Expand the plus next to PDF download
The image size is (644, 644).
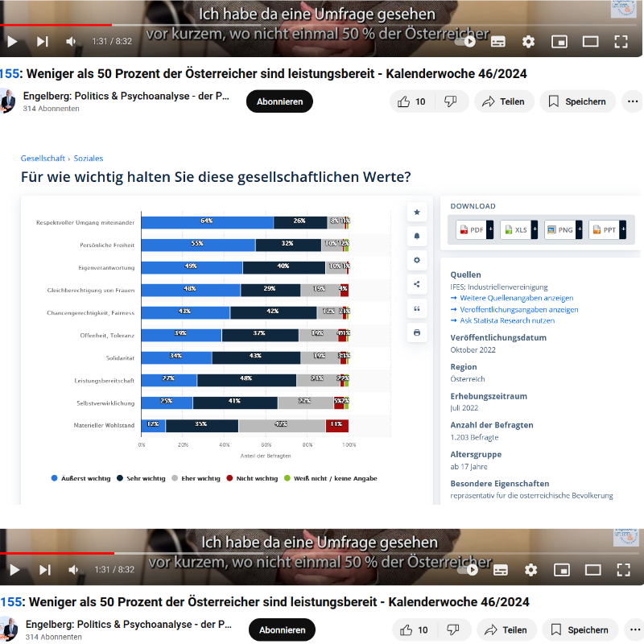click(x=490, y=229)
